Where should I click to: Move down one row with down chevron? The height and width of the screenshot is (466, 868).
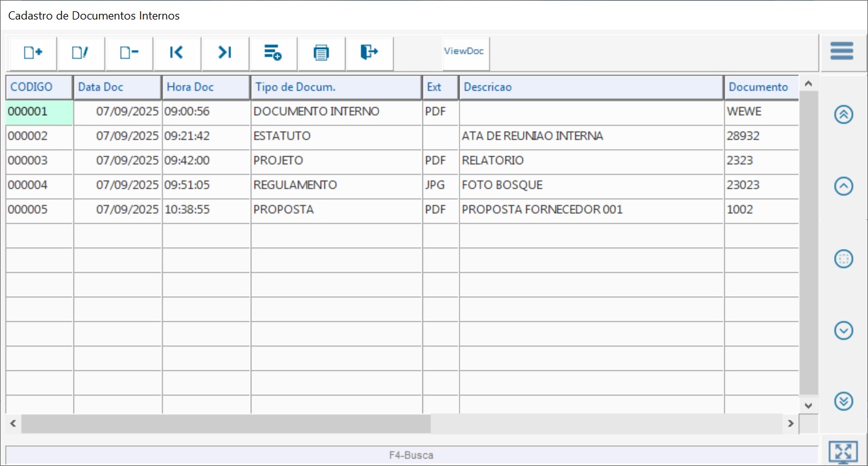point(843,330)
